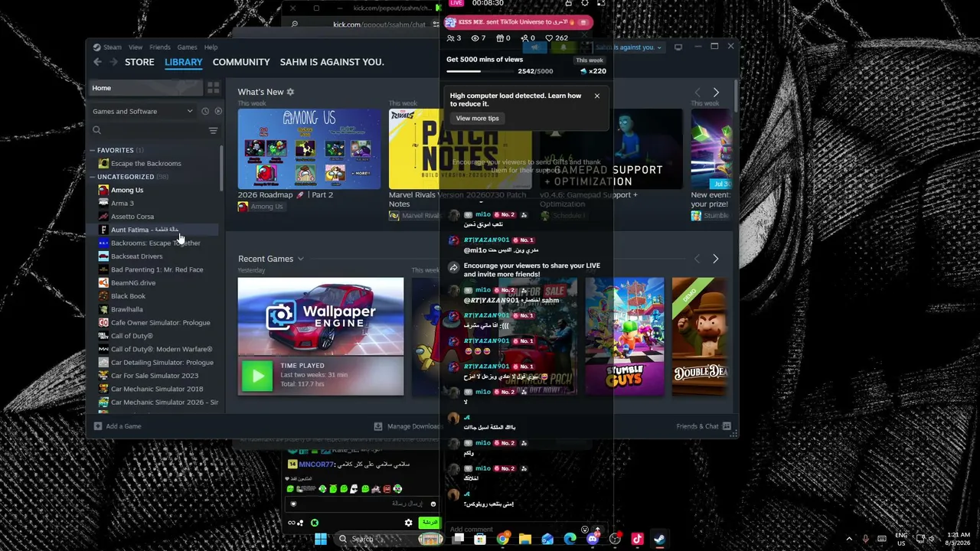The height and width of the screenshot is (551, 980).
Task: Open the Stumble Guys recent game tile
Action: [625, 337]
